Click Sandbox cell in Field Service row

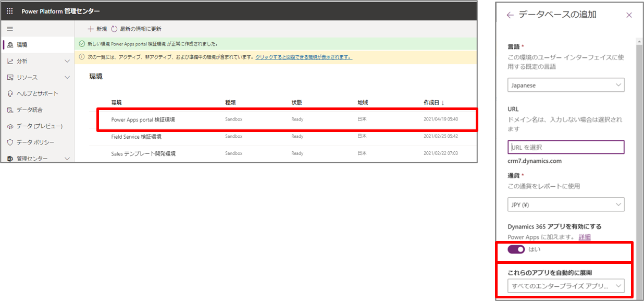233,136
